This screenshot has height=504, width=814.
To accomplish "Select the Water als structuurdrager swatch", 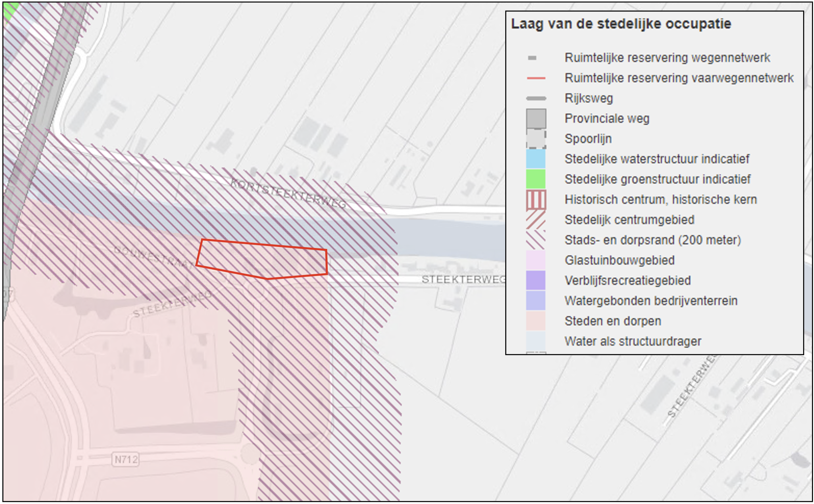I will 536,341.
